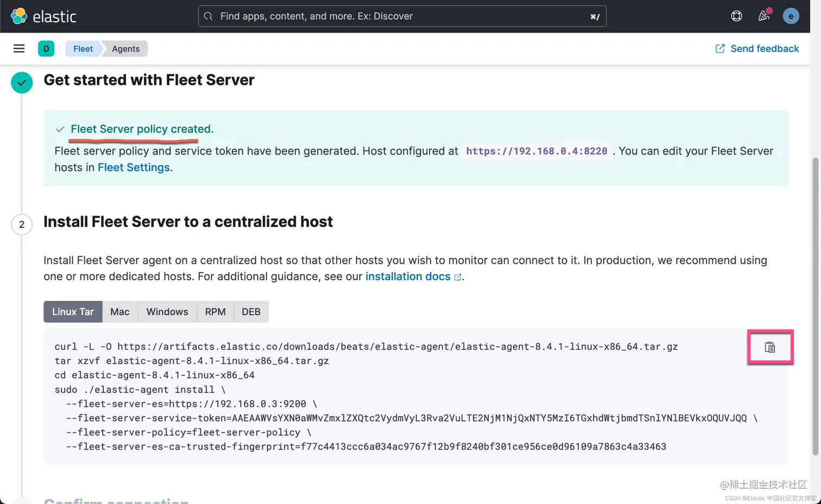Switch to the Windows tab
The image size is (821, 504).
pyautogui.click(x=167, y=312)
